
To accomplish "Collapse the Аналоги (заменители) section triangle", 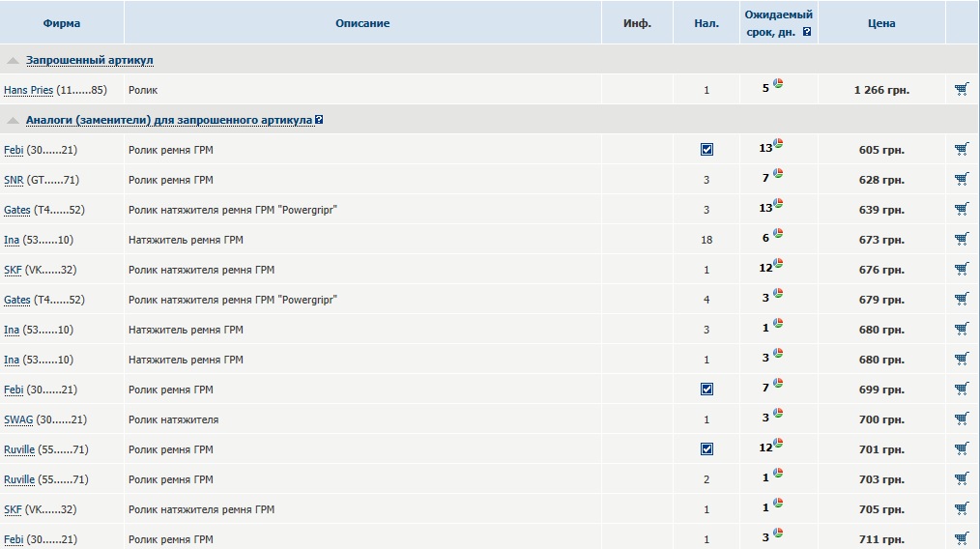I will [x=13, y=120].
